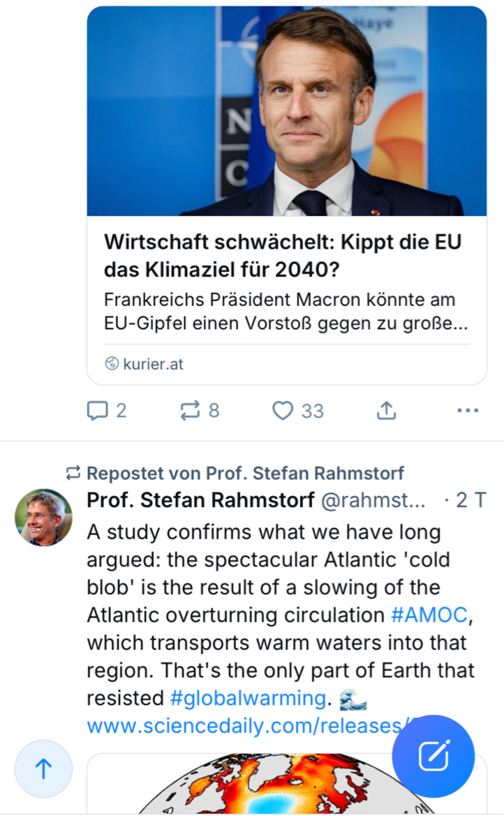Open the www.sciencedaily.com link
Viewport: 504px width, 816px height.
tap(237, 726)
